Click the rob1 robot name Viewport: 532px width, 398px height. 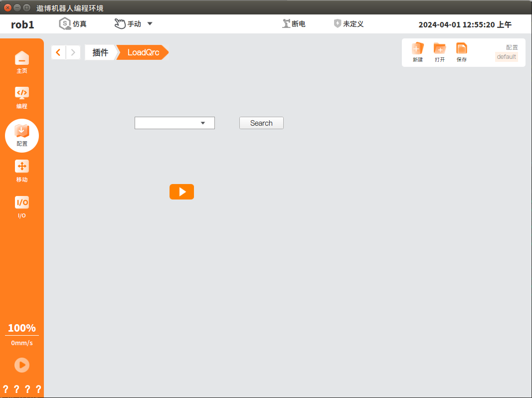[22, 24]
